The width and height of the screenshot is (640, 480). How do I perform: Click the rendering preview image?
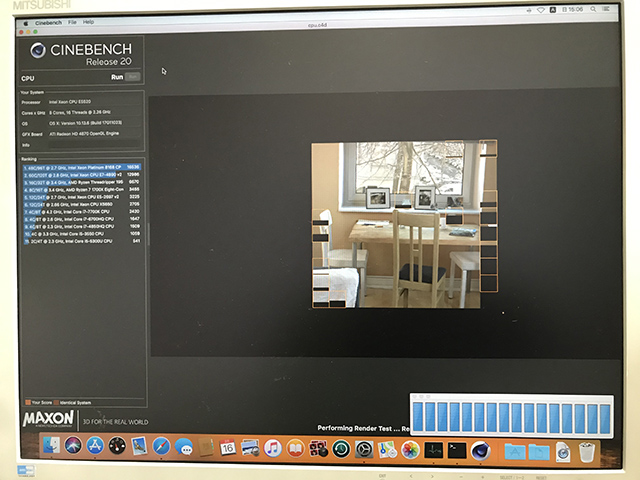404,224
